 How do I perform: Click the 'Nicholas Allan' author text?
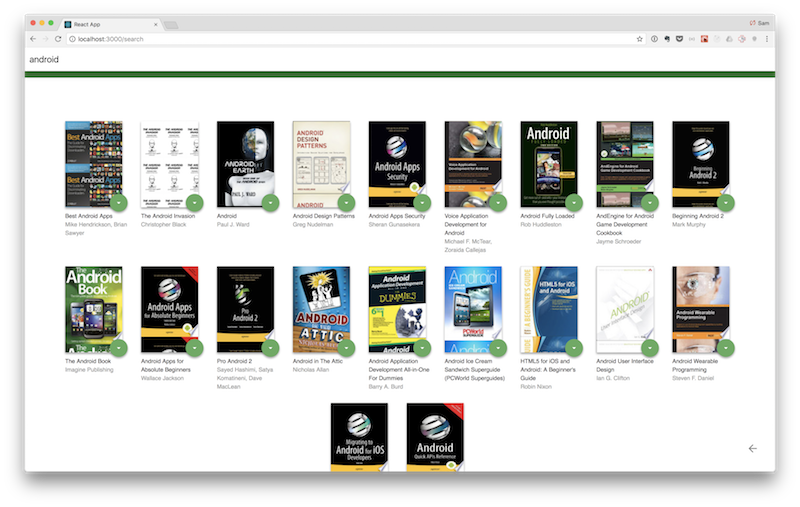point(311,370)
